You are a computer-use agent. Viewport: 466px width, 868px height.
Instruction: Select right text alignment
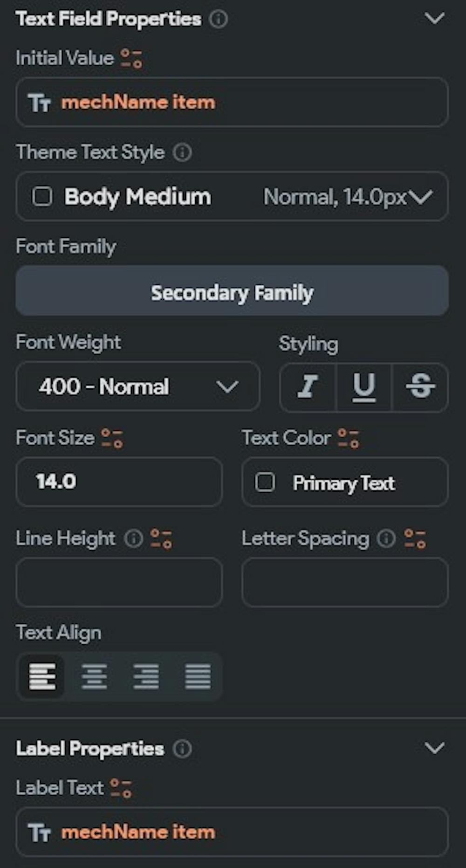pos(146,676)
